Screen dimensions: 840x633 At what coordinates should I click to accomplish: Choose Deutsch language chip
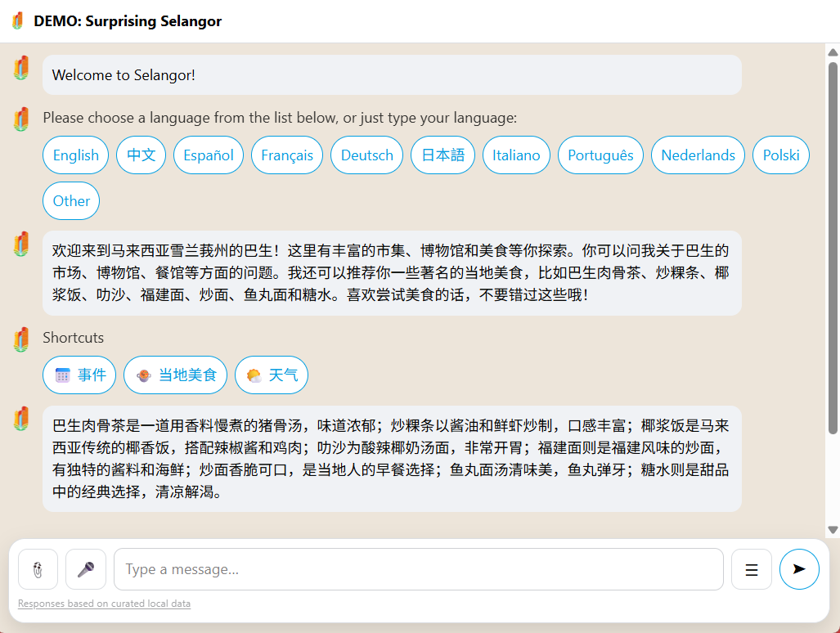click(x=366, y=155)
